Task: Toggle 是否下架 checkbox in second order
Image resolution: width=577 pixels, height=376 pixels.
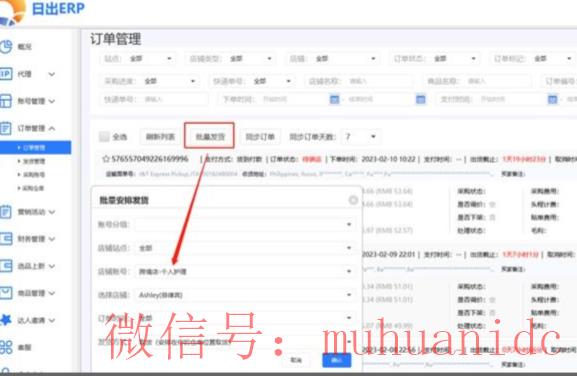Action: click(x=492, y=313)
